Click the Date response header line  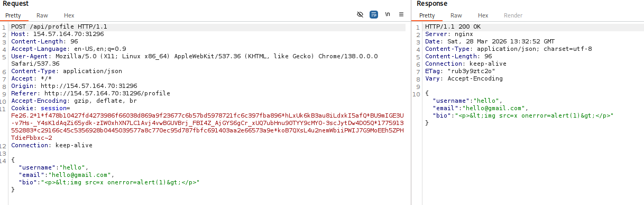(x=490, y=41)
